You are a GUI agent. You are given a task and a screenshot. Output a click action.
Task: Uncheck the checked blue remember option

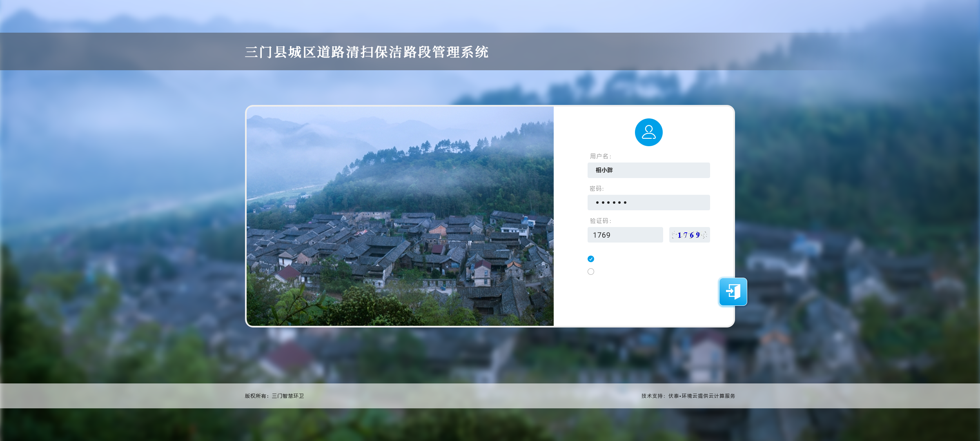tap(590, 258)
